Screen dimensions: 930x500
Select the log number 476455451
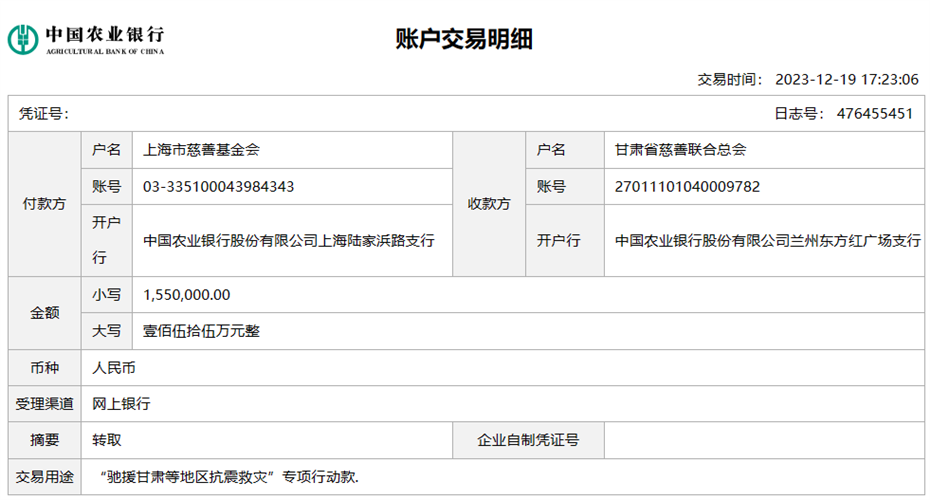tap(875, 114)
